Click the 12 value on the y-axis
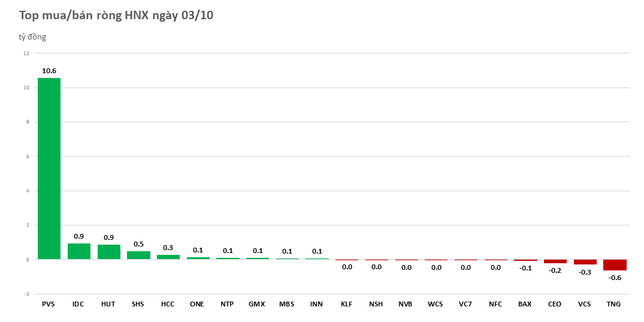This screenshot has width=644, height=322. tap(26, 53)
